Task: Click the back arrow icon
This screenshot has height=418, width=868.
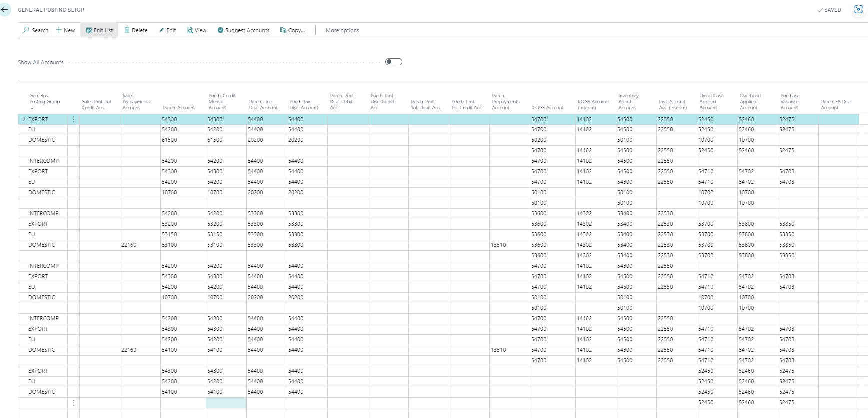Action: (5, 9)
